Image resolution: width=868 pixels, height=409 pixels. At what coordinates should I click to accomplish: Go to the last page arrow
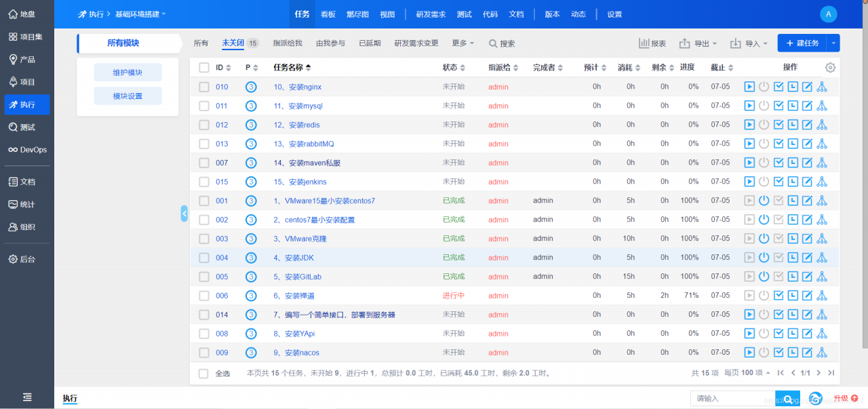[831, 373]
